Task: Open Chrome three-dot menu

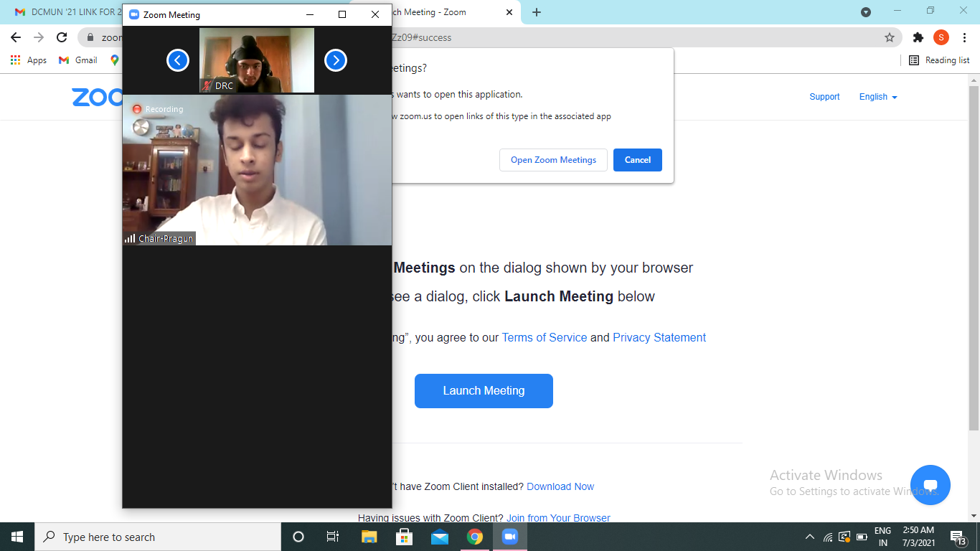Action: click(964, 37)
